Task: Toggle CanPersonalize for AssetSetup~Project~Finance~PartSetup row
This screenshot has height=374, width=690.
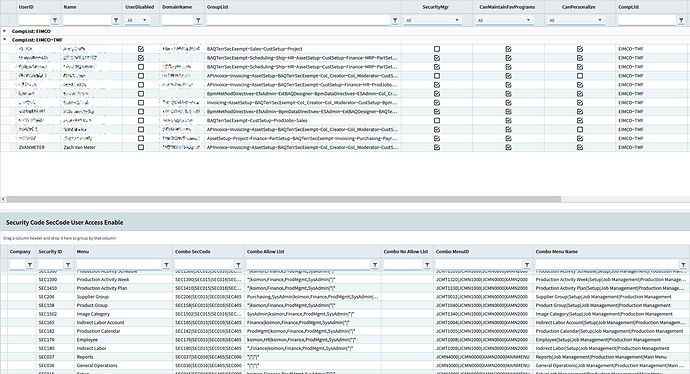Action: point(580,138)
